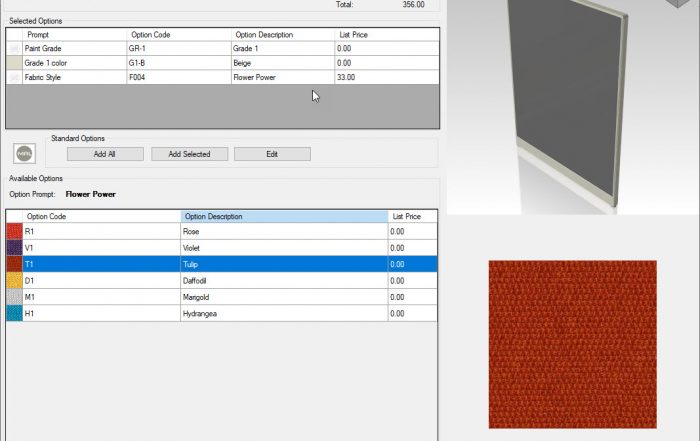Viewport: 700px width, 441px height.
Task: Select the Violet purple swatch icon
Action: [14, 248]
